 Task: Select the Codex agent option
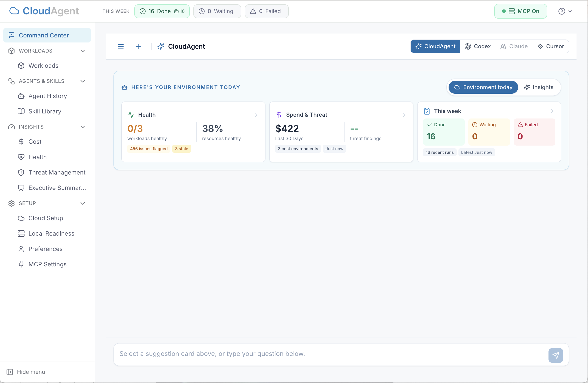tap(478, 46)
